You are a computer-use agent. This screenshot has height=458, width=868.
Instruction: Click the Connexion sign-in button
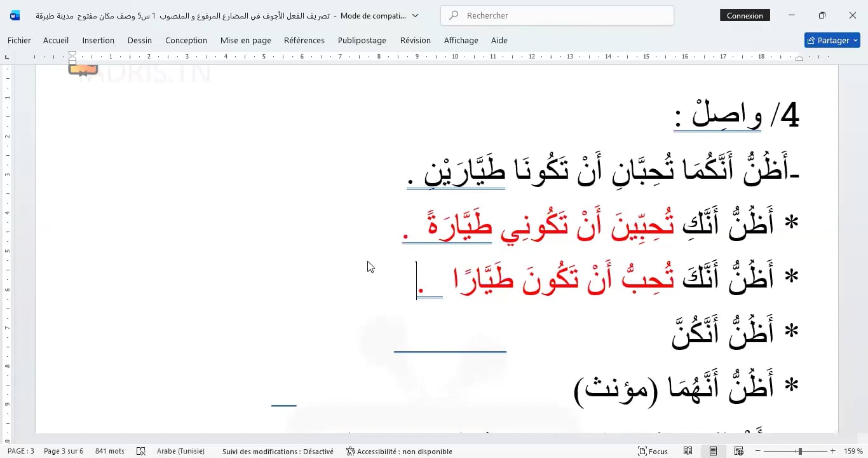(745, 15)
